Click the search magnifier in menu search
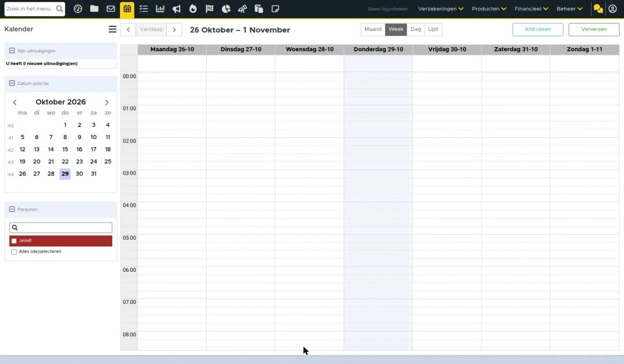This screenshot has width=624, height=364. pos(59,9)
